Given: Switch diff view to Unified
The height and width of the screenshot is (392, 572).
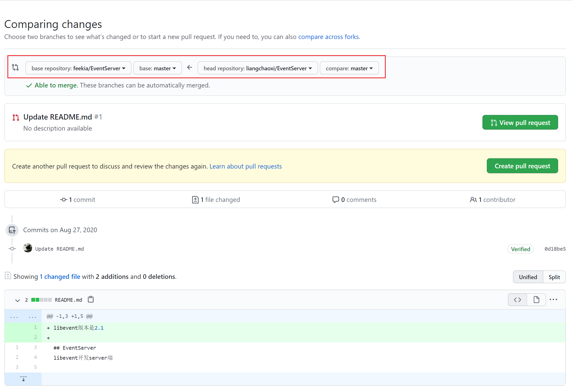Looking at the screenshot, I should coord(528,277).
